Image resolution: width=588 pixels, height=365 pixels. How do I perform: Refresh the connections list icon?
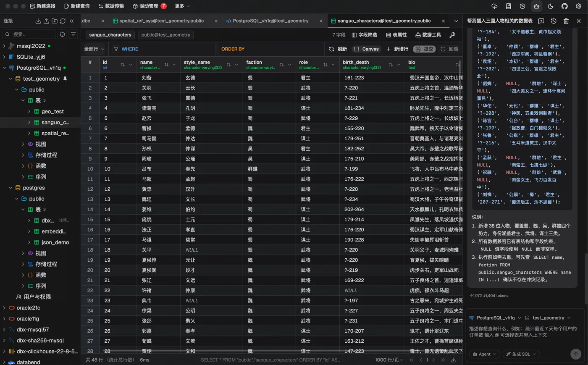(x=63, y=21)
